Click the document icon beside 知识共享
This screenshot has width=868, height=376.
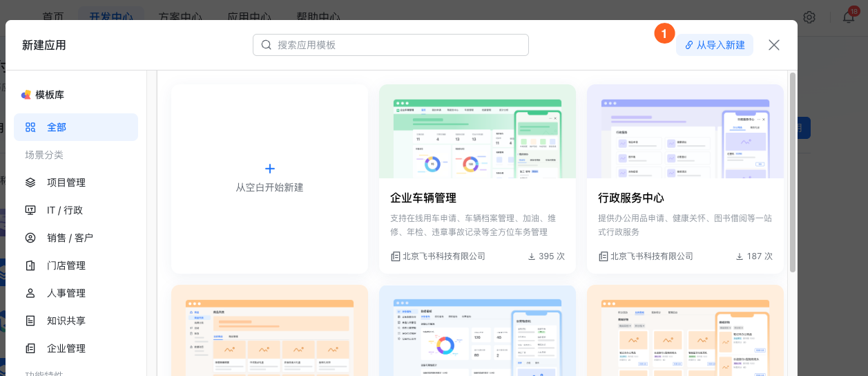click(x=30, y=321)
